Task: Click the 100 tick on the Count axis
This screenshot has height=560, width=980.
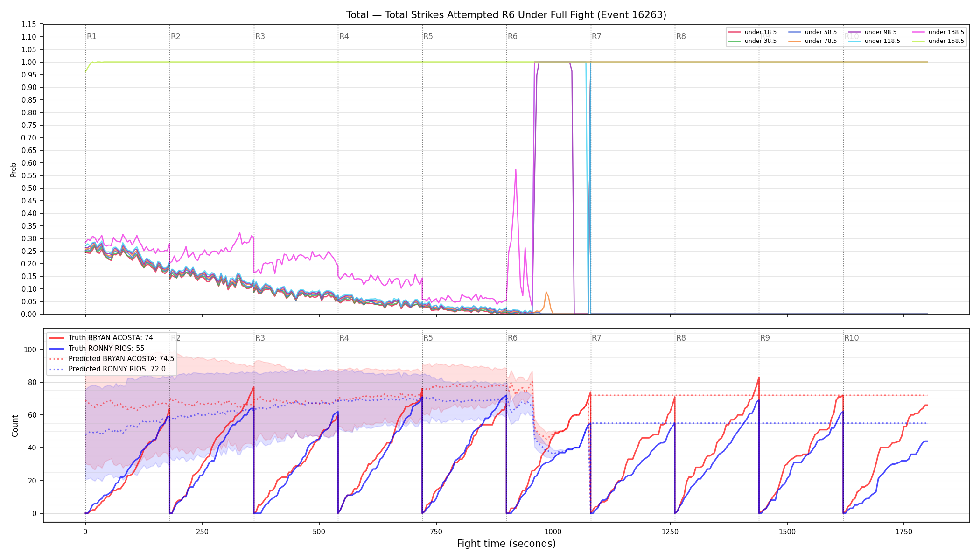Action: 31,350
